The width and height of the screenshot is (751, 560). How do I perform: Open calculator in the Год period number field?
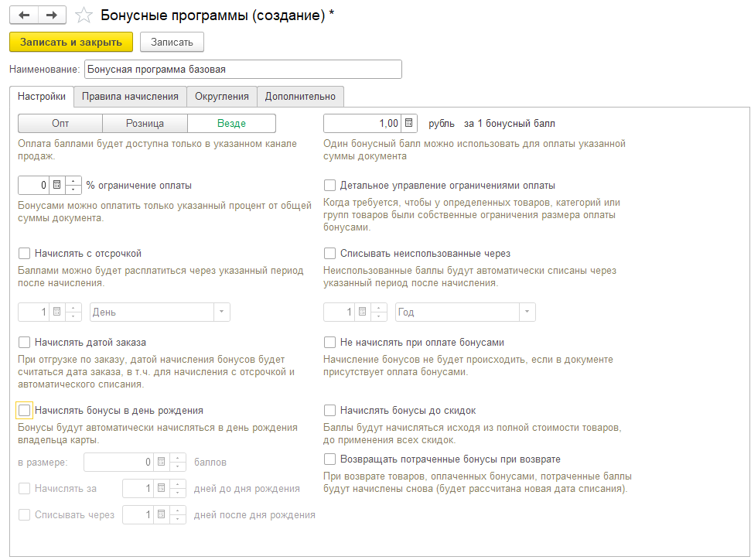click(362, 312)
